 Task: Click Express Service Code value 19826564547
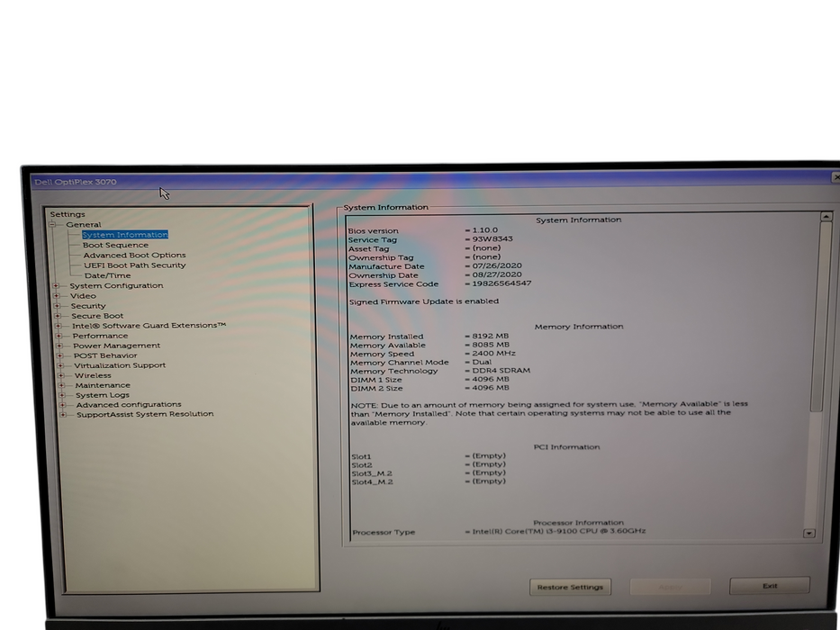point(501,283)
